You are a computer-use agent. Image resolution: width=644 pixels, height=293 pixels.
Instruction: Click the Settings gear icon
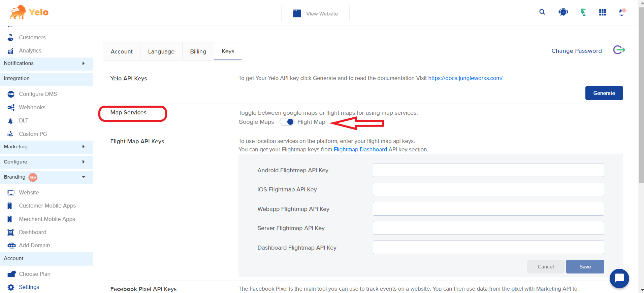[x=11, y=287]
